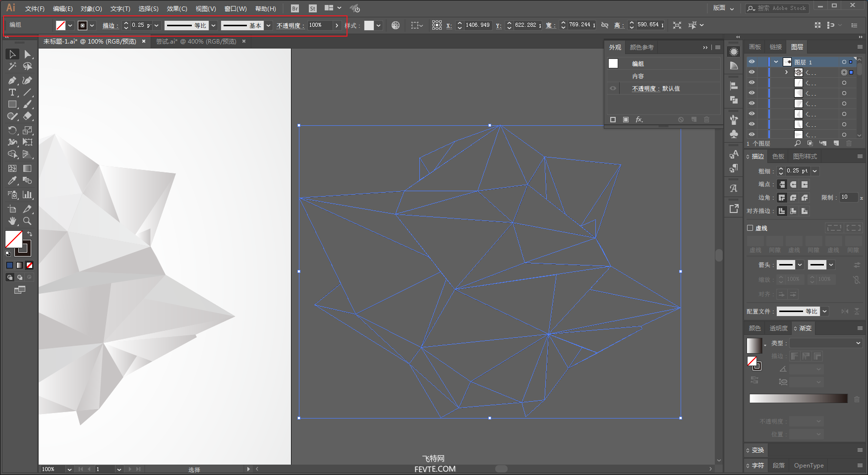Screen dimensions: 868x475
Task: Swap fill and stroke colors
Action: (30, 234)
